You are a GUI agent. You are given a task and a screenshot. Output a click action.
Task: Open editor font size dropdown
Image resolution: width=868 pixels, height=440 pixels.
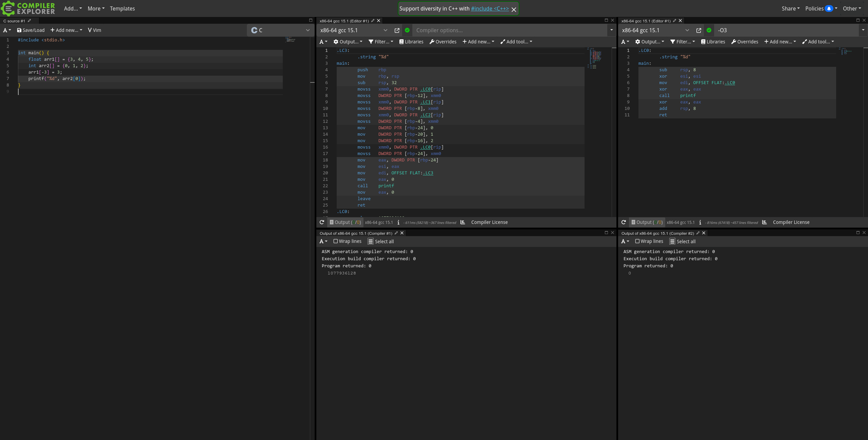pyautogui.click(x=7, y=30)
